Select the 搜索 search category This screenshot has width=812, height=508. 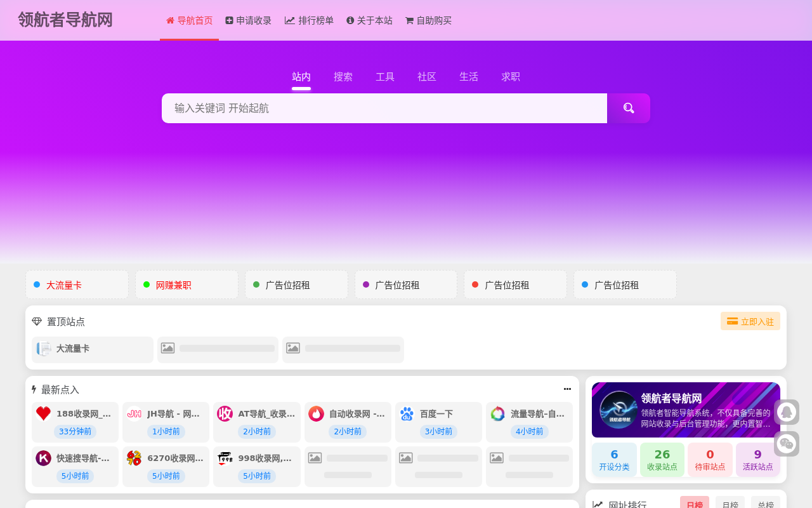coord(343,76)
